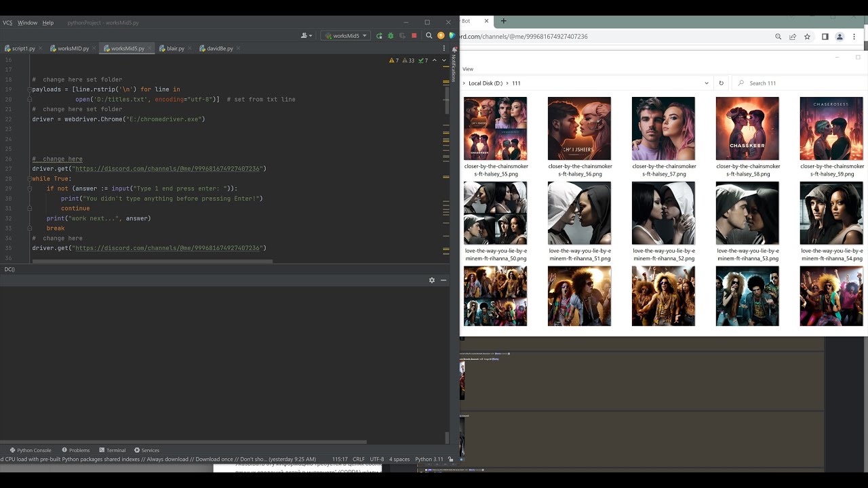
Task: Open thumbnail closer-by-the-chainsmokers-ft-halsey_55.png
Action: (x=495, y=129)
